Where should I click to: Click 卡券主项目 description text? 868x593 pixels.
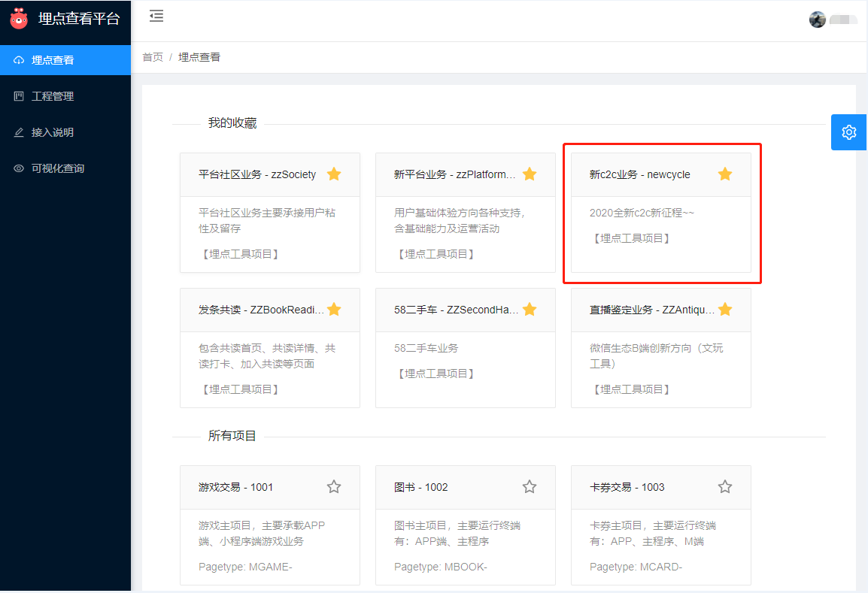coord(653,534)
